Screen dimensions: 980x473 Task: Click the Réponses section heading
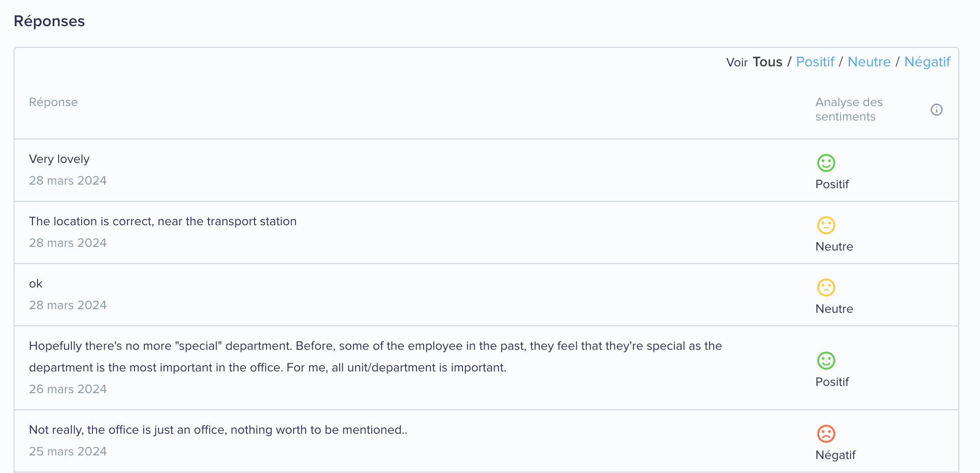click(49, 21)
